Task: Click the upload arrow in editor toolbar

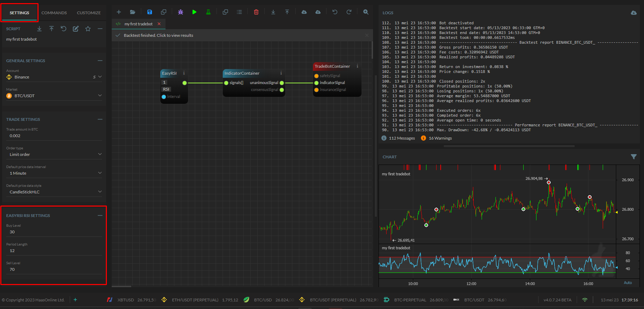Action: point(287,12)
